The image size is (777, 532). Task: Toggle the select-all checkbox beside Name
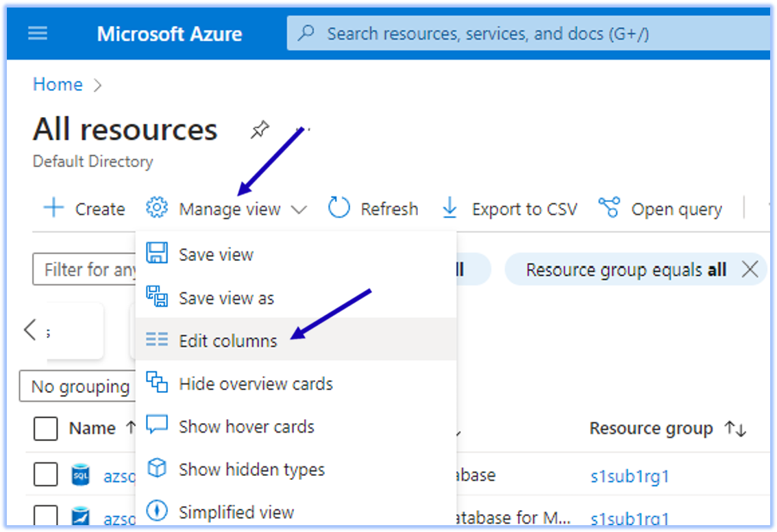coord(46,429)
